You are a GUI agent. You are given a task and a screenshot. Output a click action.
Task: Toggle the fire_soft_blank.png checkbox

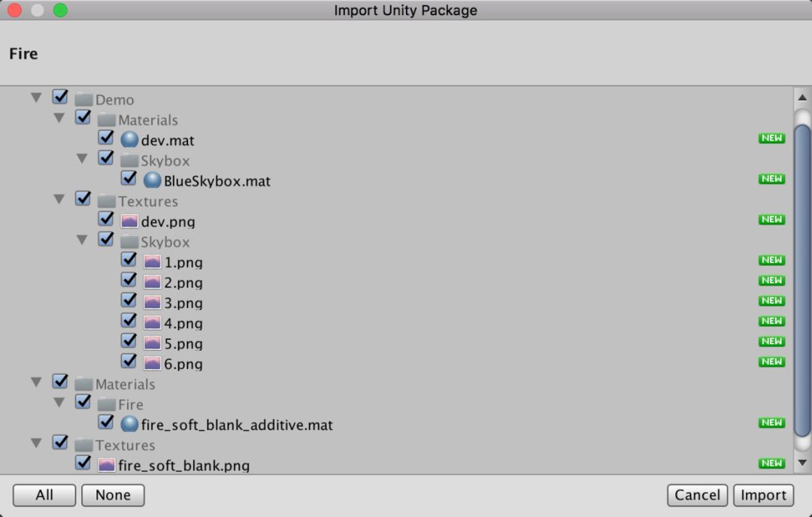(83, 463)
